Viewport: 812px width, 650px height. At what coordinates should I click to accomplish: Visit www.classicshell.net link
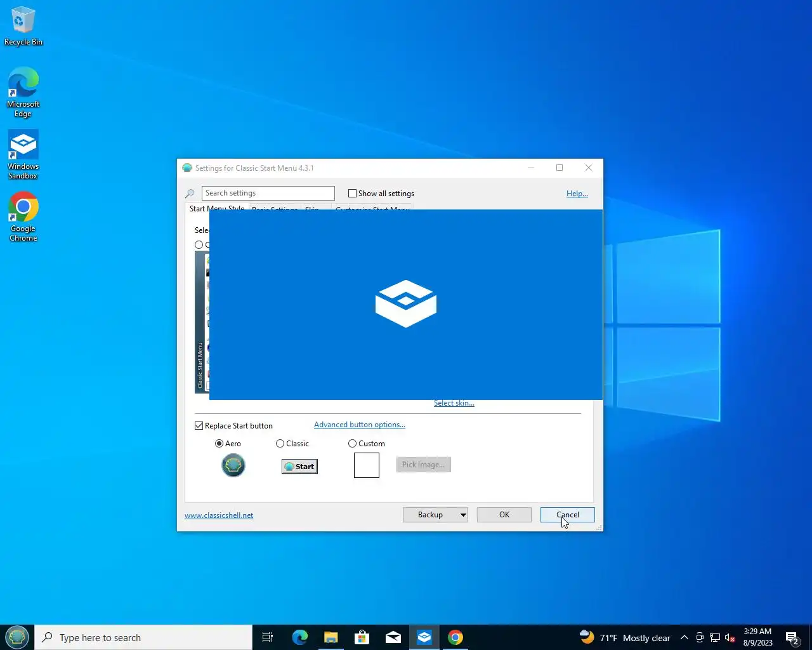coord(219,515)
